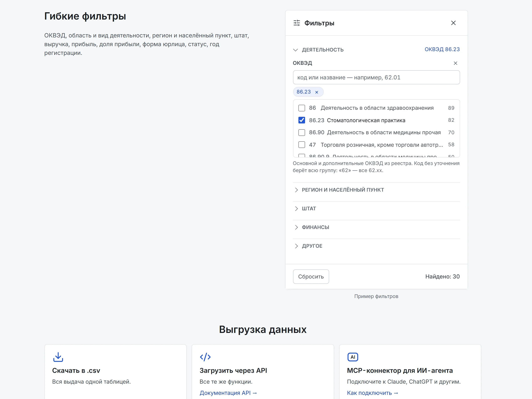Expand the ШТАТ section
Viewport: 532px width, 399px height.
tap(305, 208)
